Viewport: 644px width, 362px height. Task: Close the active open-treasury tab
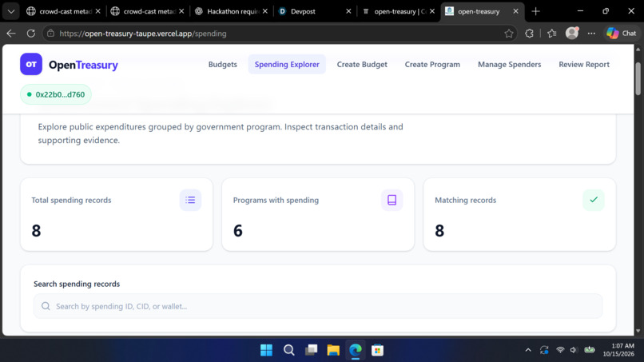coord(515,11)
